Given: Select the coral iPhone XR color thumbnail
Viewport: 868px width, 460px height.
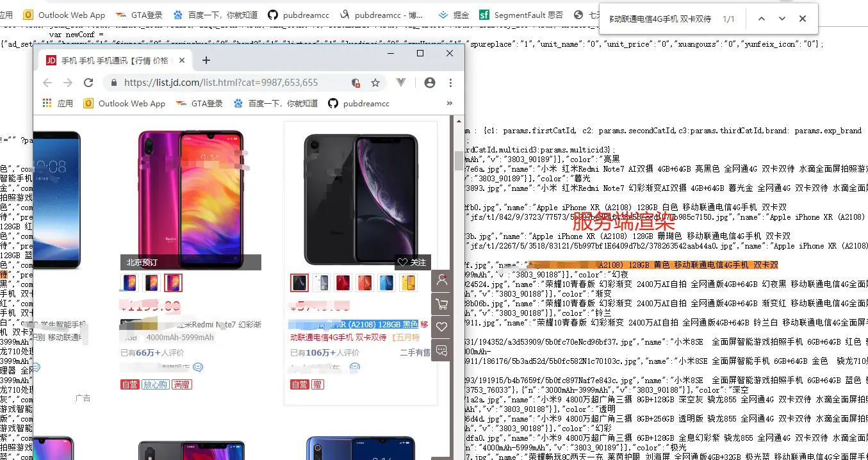Looking at the screenshot, I should pyautogui.click(x=364, y=283).
